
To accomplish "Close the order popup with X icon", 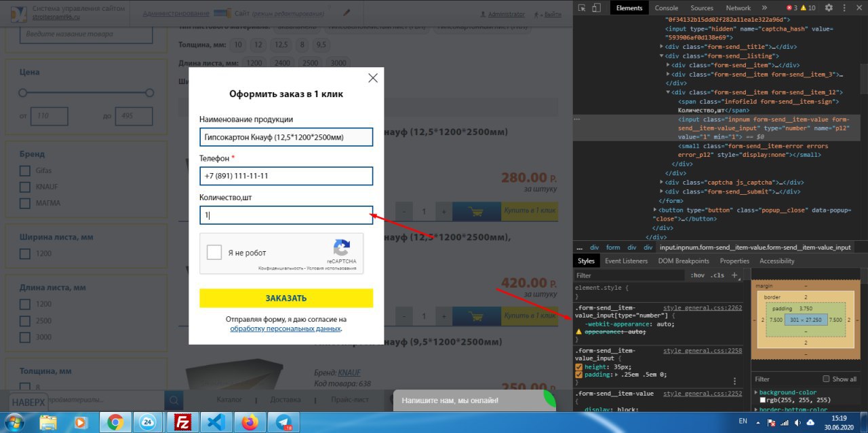I will pos(373,78).
